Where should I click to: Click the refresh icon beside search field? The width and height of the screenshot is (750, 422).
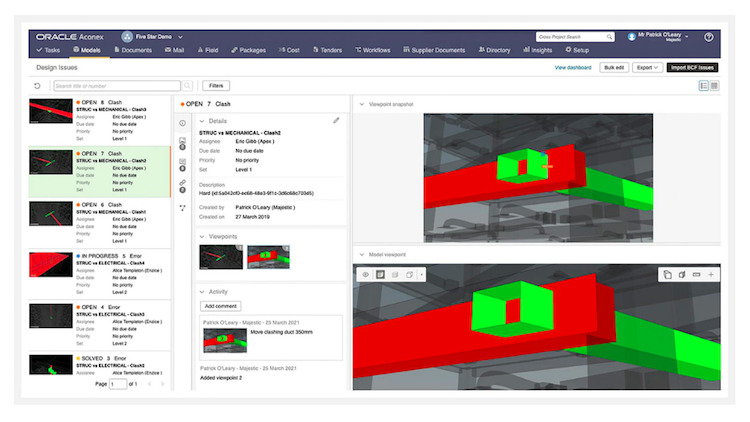click(38, 86)
